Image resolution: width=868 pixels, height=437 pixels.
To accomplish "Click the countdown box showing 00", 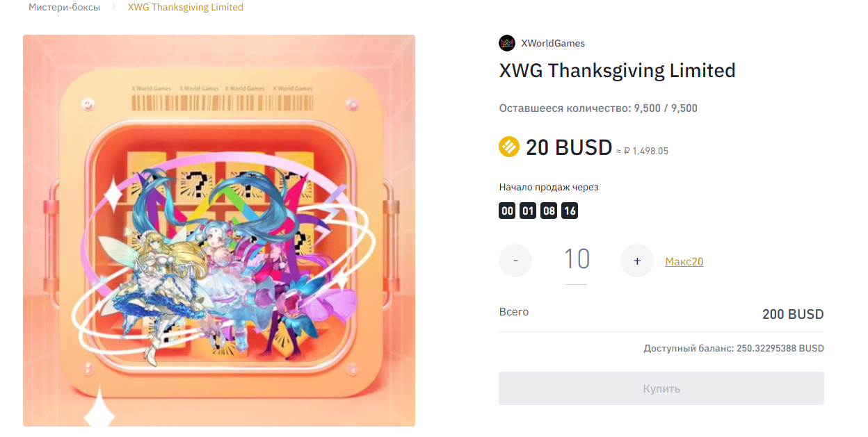I will coord(507,211).
